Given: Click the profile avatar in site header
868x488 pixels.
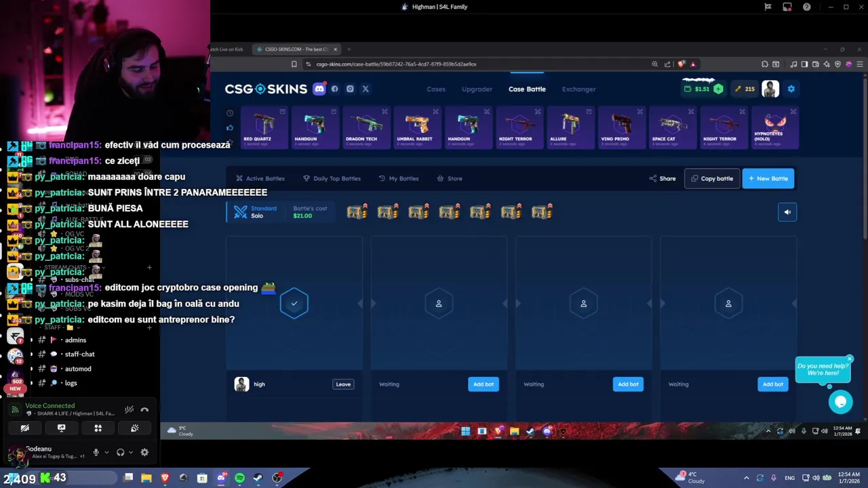Looking at the screenshot, I should [770, 89].
